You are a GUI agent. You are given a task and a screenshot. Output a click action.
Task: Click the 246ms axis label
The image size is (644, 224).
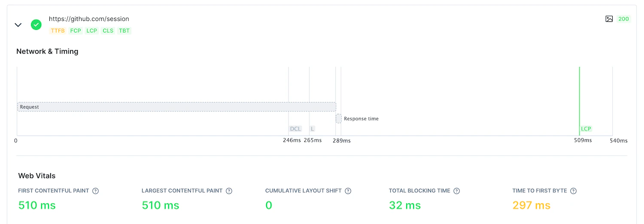pyautogui.click(x=292, y=140)
